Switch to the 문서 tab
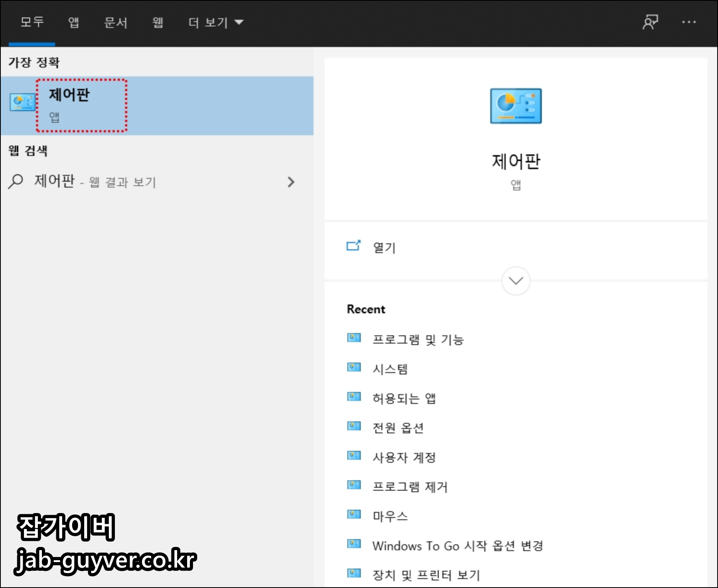 pos(116,22)
